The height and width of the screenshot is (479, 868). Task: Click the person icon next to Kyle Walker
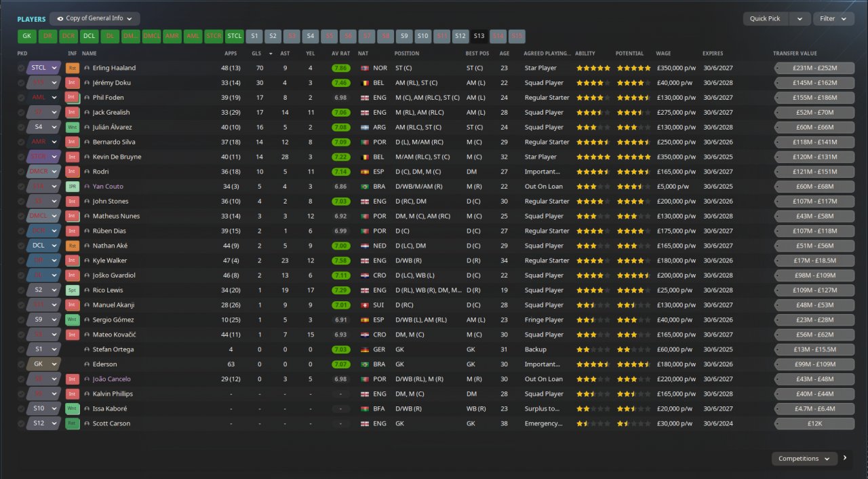click(87, 261)
